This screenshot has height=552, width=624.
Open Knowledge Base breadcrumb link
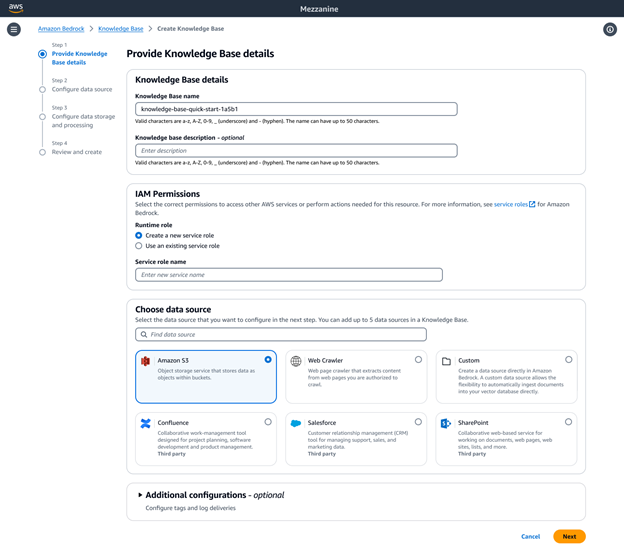(x=120, y=29)
